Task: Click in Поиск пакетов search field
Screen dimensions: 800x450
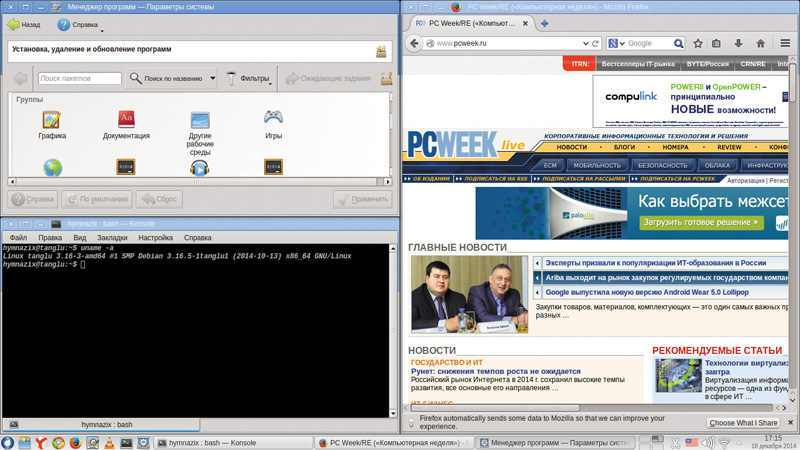Action: pyautogui.click(x=80, y=78)
